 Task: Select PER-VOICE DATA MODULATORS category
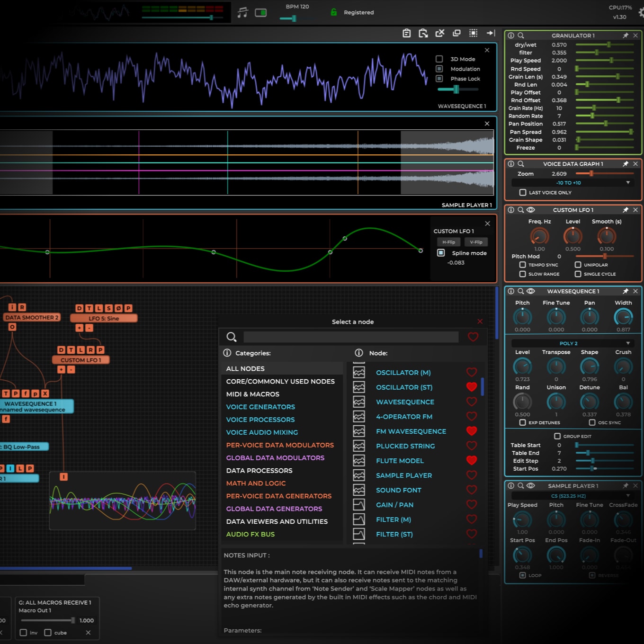click(x=282, y=445)
